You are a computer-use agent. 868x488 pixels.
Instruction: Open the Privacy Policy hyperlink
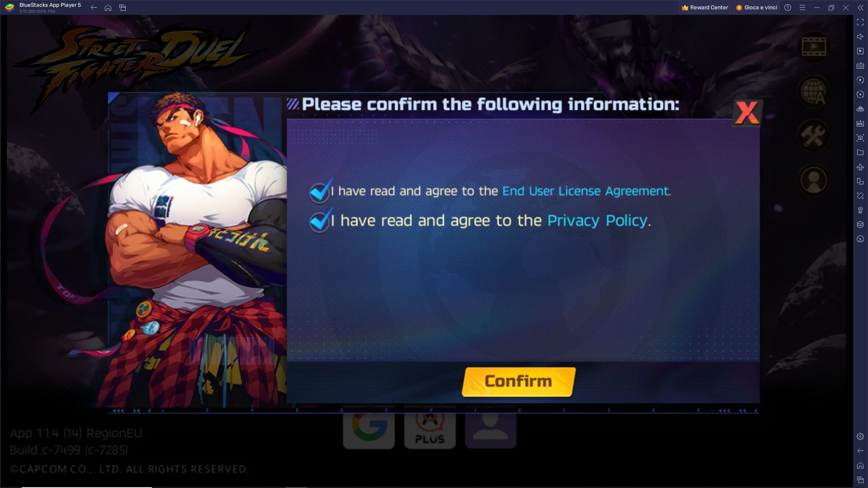coord(596,221)
